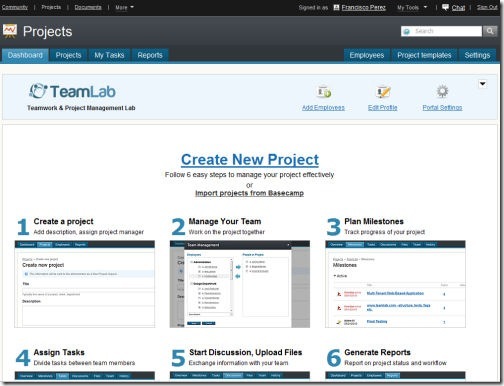Click the search field globe icon
Screen dimensions: 504x386
click(406, 31)
